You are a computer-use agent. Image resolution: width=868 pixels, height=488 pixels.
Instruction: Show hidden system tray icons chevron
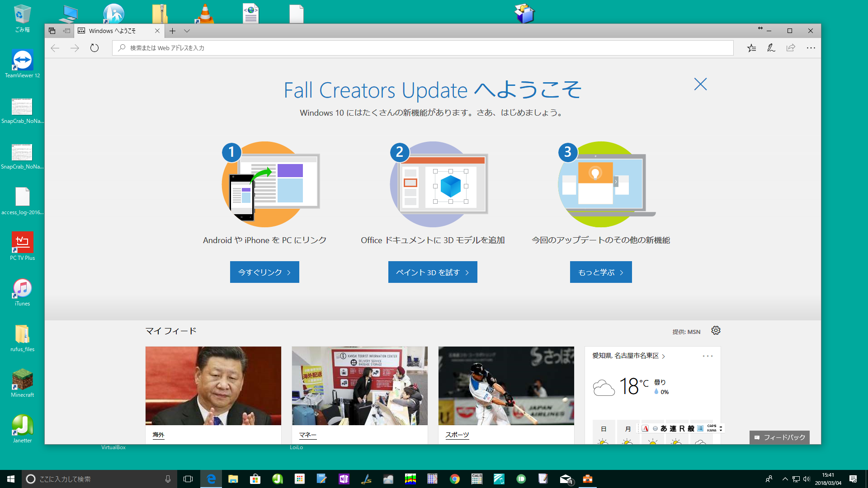[x=785, y=479]
